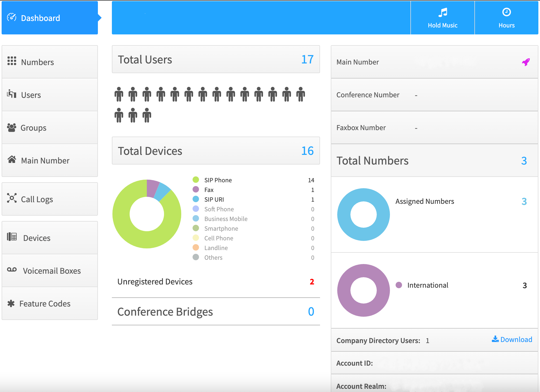Image resolution: width=540 pixels, height=392 pixels.
Task: Click the Feature Codes asterisk icon
Action: tap(11, 304)
